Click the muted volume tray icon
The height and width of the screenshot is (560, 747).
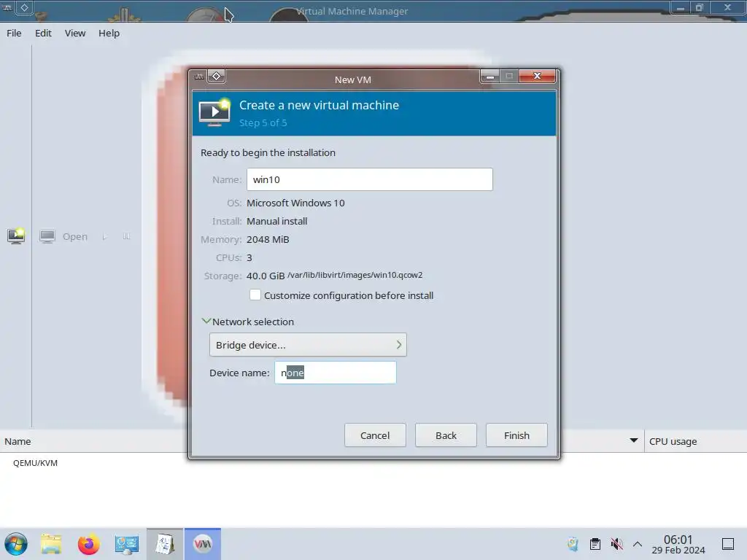point(617,544)
